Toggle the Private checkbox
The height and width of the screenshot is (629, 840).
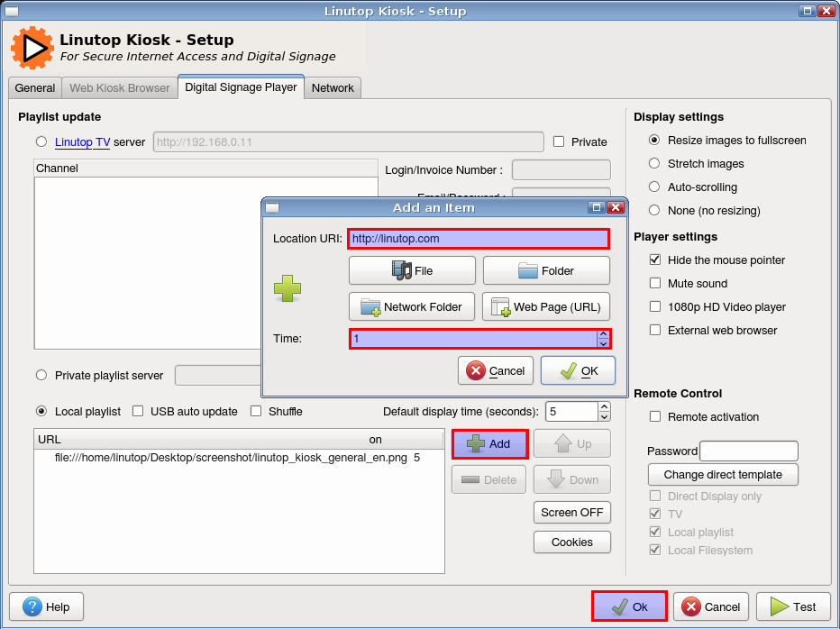(x=559, y=141)
